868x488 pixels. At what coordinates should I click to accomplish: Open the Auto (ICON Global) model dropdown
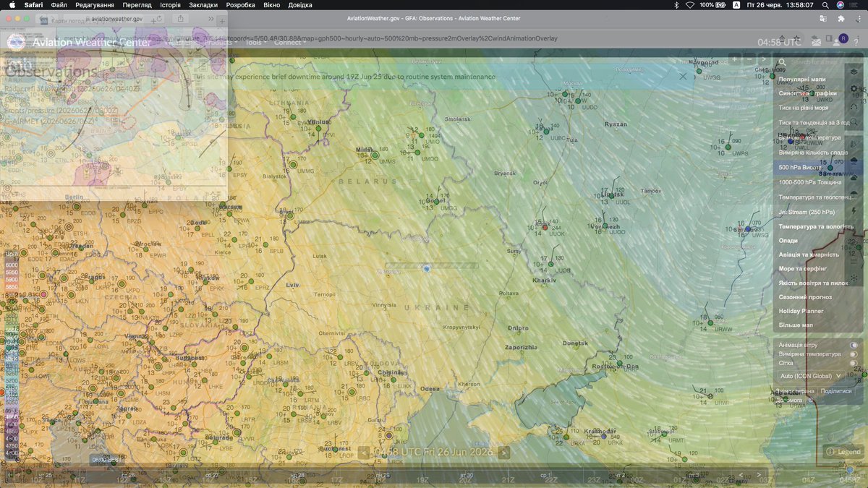pyautogui.click(x=811, y=376)
